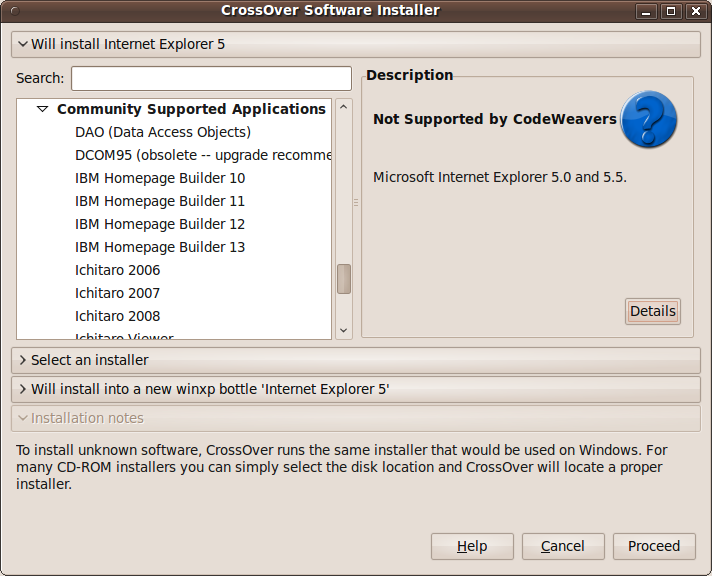The image size is (712, 576).
Task: Click the window menu icon in title bar
Action: coord(12,11)
